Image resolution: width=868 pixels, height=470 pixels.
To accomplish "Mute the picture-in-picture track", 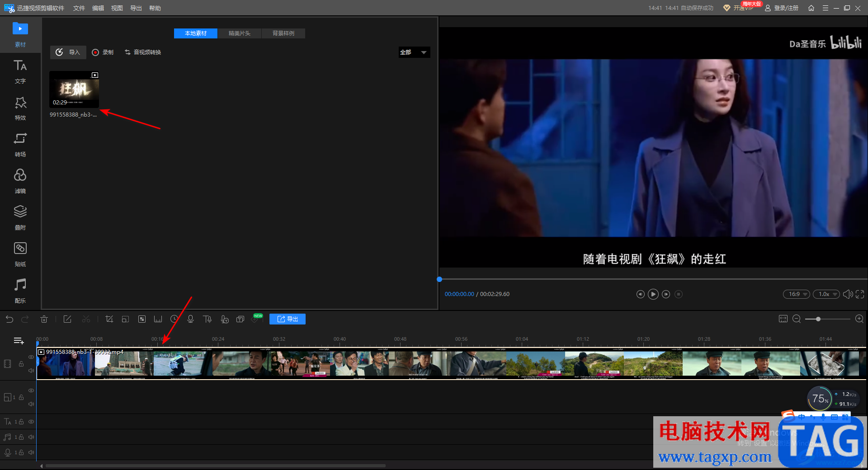I will 31,404.
